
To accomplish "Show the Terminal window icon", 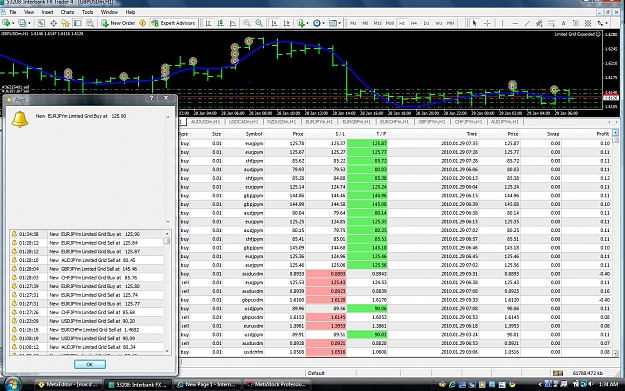I will (78, 23).
